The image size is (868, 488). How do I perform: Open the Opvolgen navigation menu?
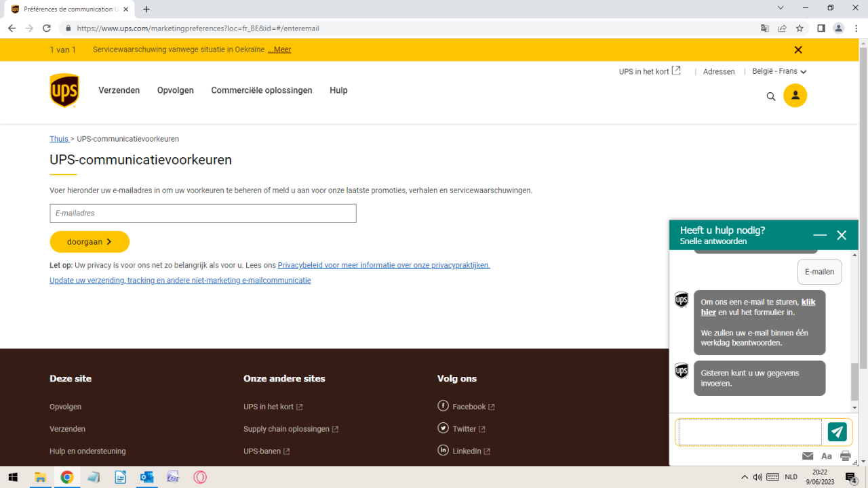coord(175,90)
